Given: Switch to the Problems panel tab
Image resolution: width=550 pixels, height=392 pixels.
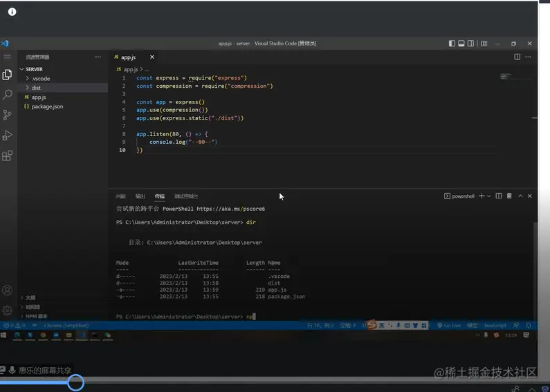Looking at the screenshot, I should pyautogui.click(x=120, y=196).
